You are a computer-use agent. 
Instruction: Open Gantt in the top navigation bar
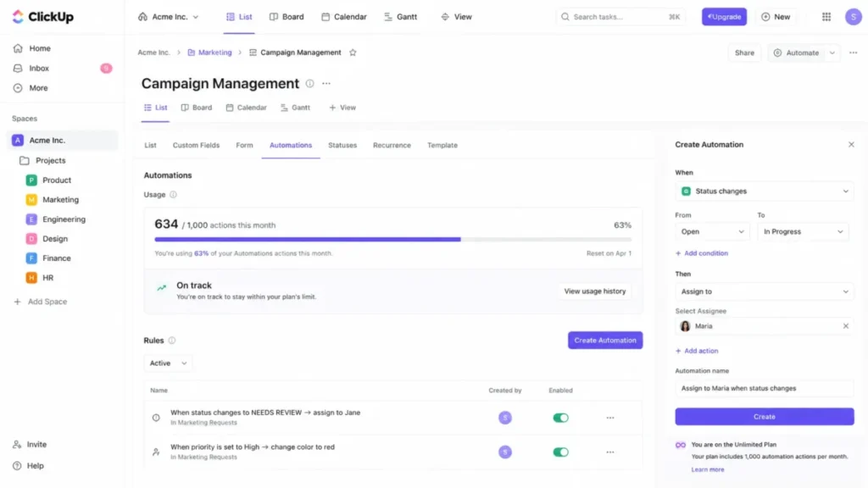coord(401,17)
